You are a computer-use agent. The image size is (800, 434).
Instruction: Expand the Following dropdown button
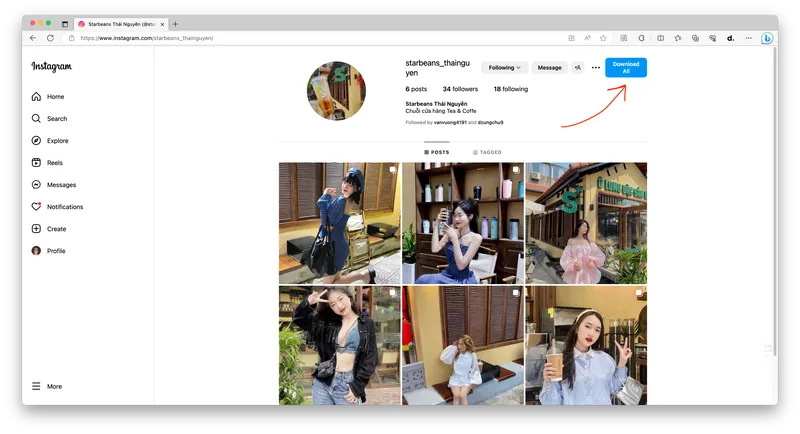tap(505, 68)
